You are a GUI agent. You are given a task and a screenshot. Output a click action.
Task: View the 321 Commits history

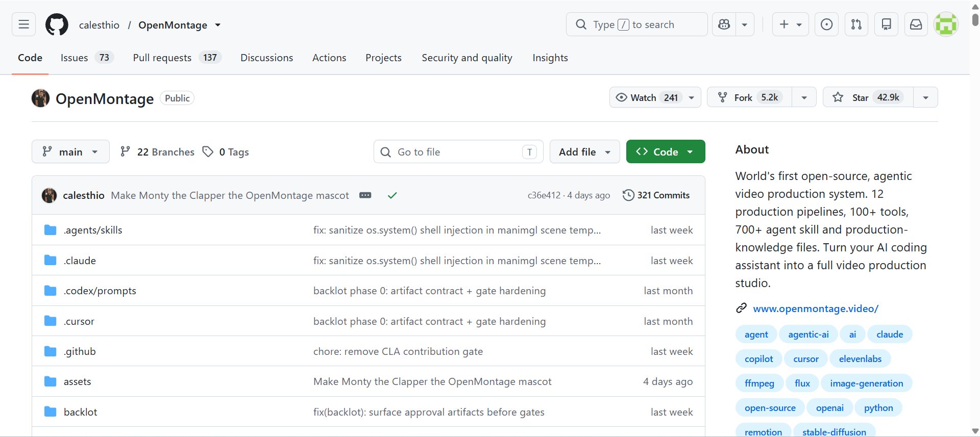point(656,195)
